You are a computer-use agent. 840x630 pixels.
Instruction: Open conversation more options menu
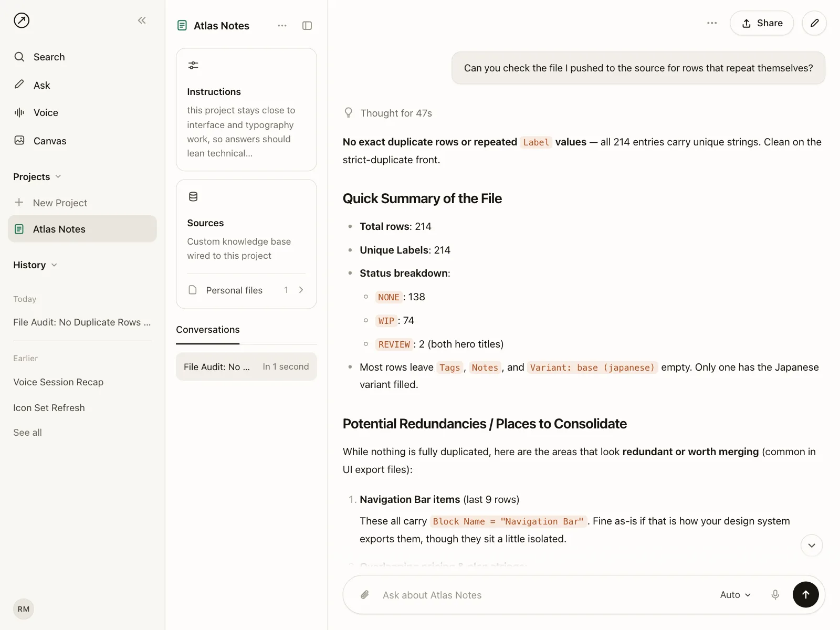click(712, 23)
